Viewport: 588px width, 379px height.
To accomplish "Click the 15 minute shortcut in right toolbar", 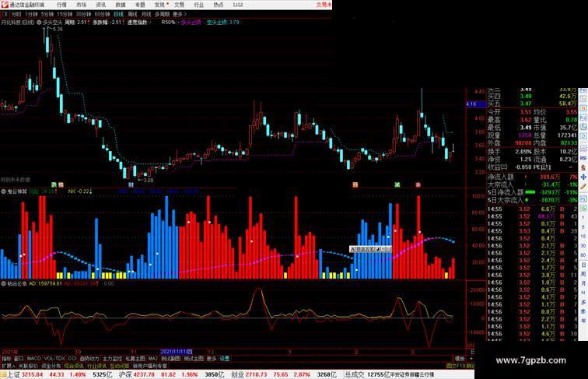I will tap(583, 237).
